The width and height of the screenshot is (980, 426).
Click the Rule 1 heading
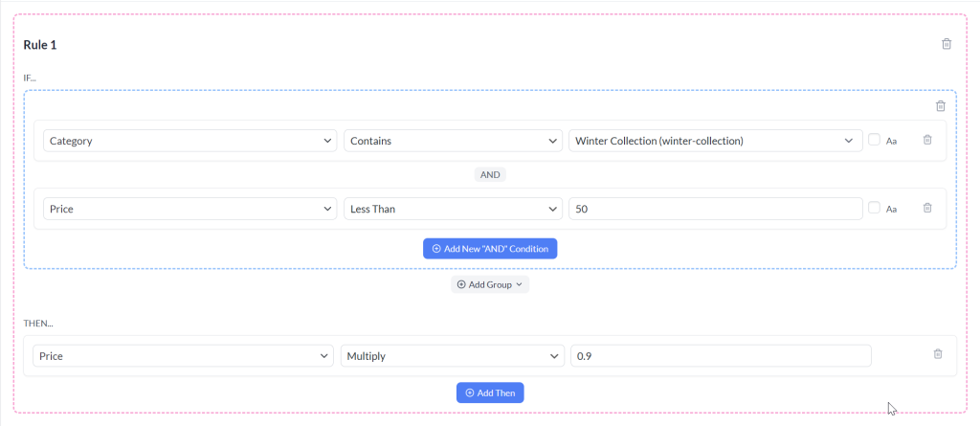pyautogui.click(x=40, y=45)
